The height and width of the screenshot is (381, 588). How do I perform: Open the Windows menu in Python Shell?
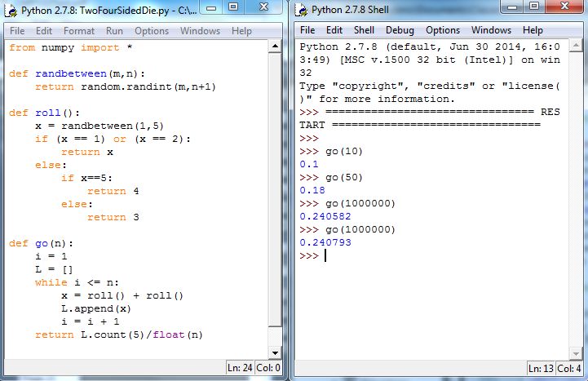[x=491, y=30]
